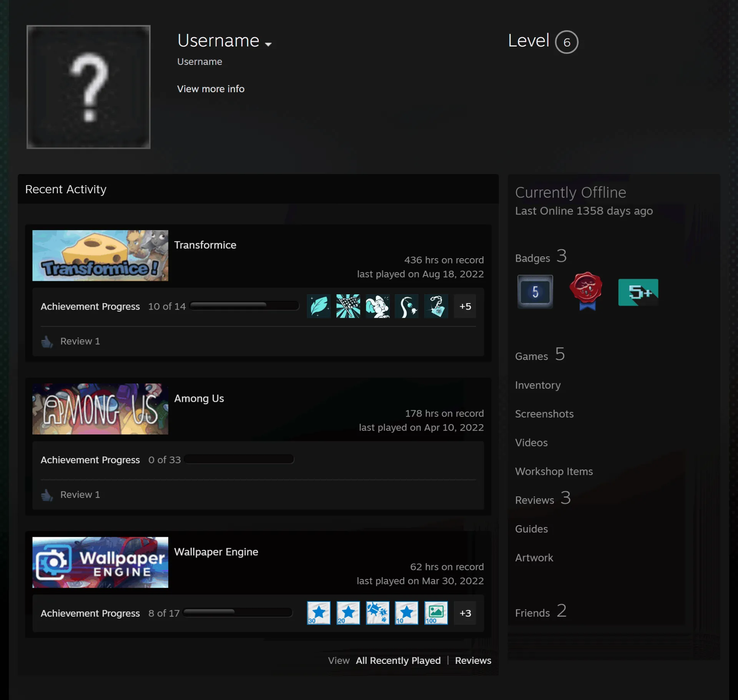Open Reviews 3 in the sidebar
738x700 pixels.
543,499
